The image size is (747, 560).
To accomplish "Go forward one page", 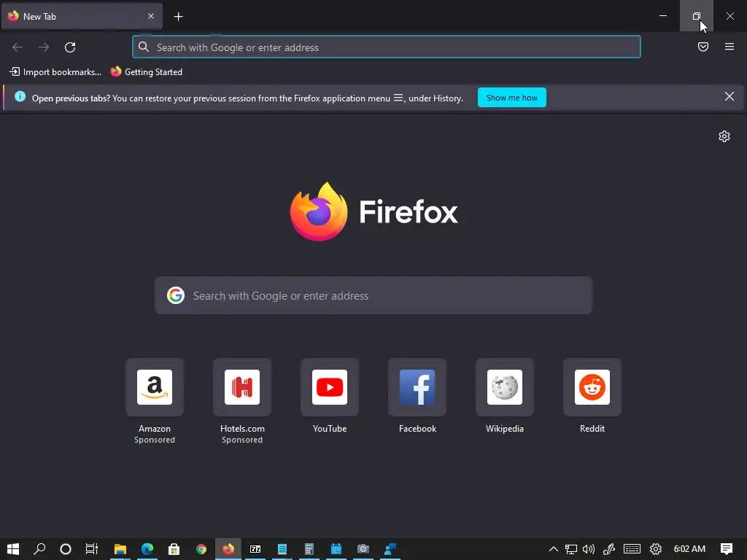I will (x=44, y=47).
